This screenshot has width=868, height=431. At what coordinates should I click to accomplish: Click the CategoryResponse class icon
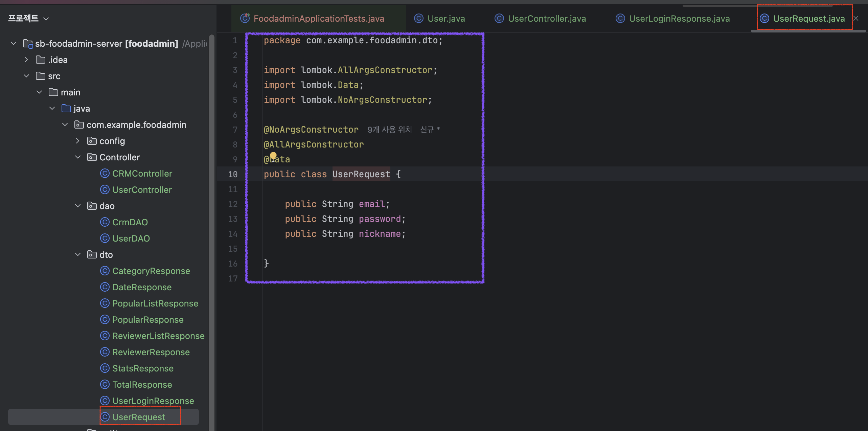(x=105, y=271)
